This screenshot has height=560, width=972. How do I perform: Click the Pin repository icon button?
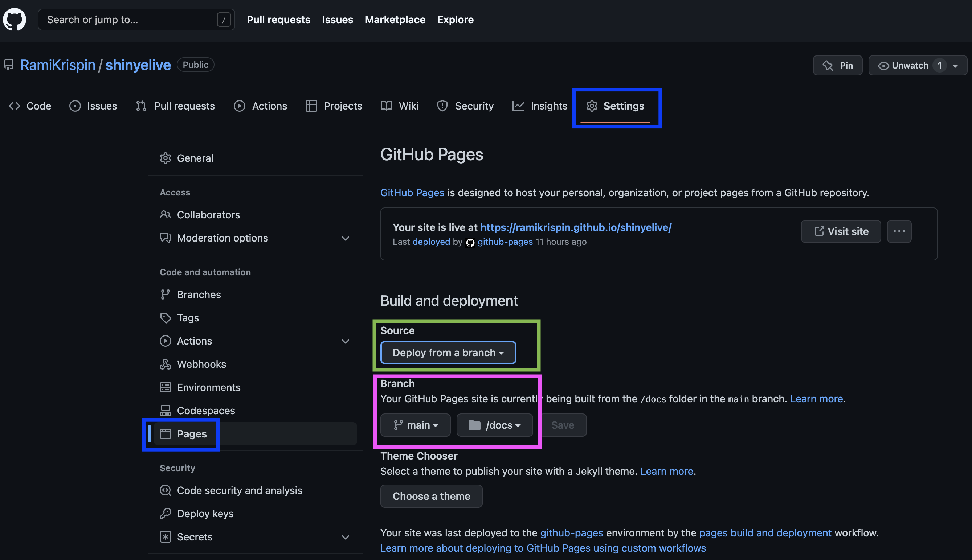[x=837, y=65]
